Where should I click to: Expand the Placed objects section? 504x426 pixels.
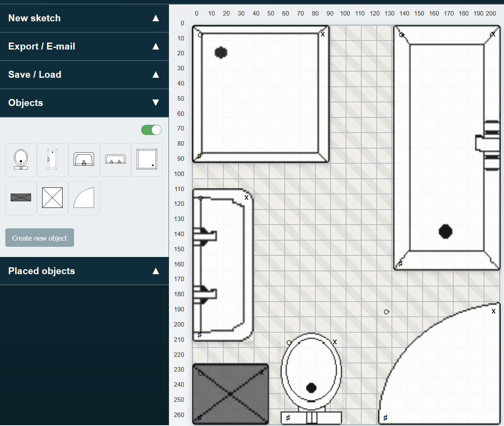pos(84,271)
